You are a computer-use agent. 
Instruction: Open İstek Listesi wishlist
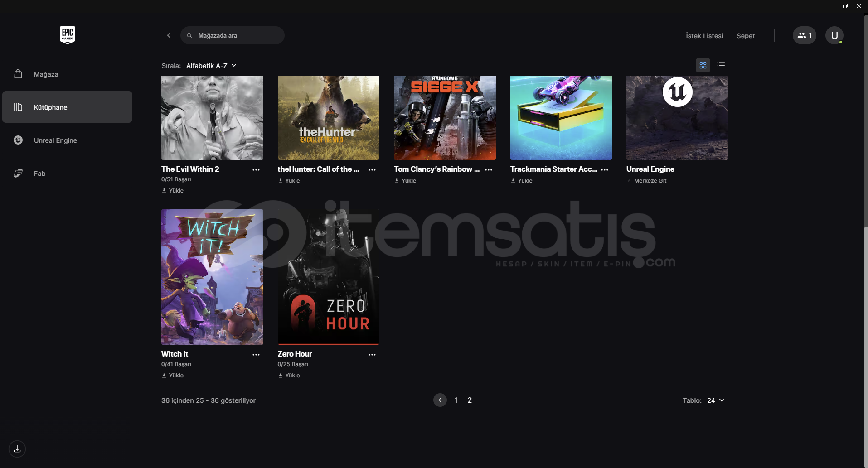click(704, 36)
